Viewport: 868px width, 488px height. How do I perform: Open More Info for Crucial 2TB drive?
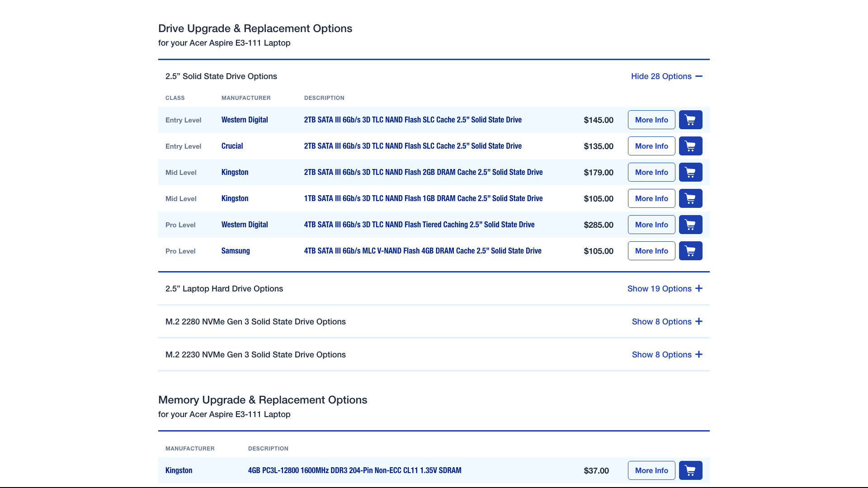(651, 146)
